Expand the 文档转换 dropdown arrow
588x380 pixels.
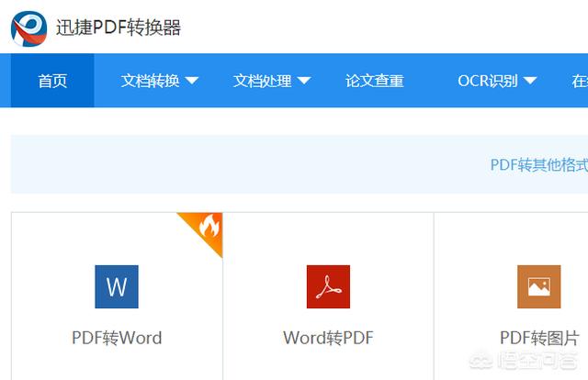tap(192, 81)
